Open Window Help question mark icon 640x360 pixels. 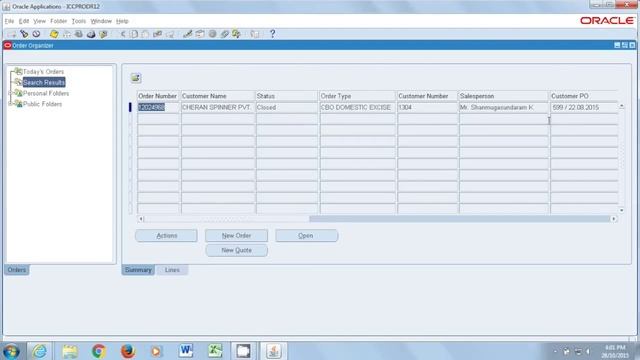272,34
